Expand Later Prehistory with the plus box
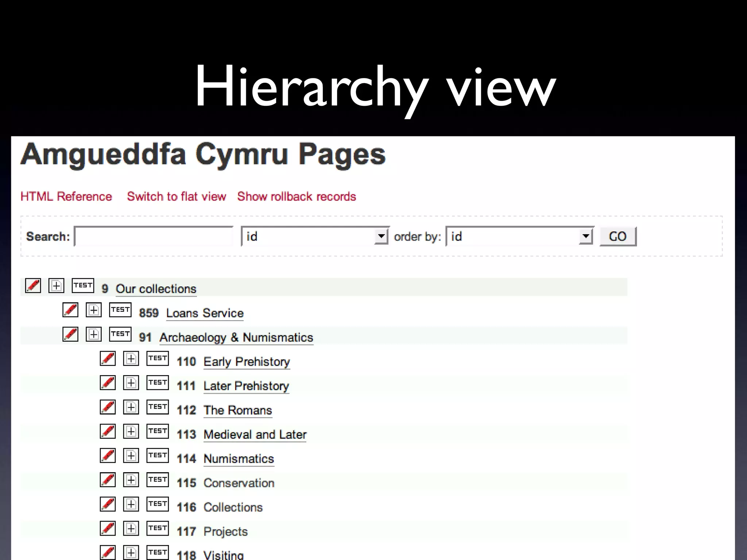Image resolution: width=747 pixels, height=560 pixels. tap(131, 383)
